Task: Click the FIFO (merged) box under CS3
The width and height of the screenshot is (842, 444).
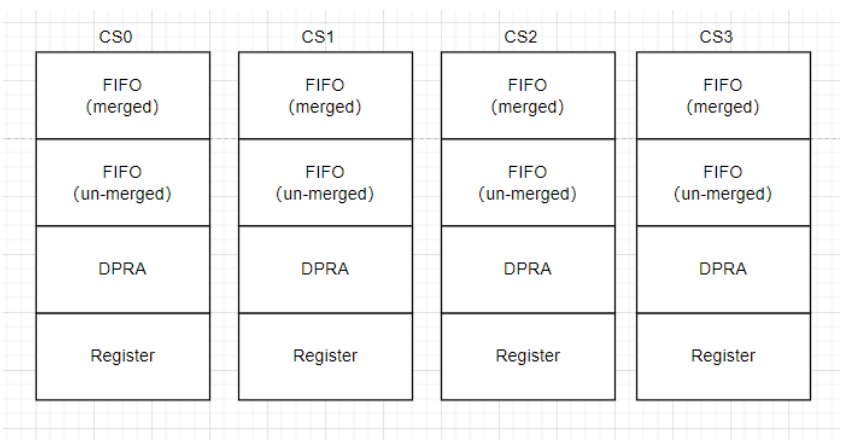Action: pyautogui.click(x=723, y=96)
